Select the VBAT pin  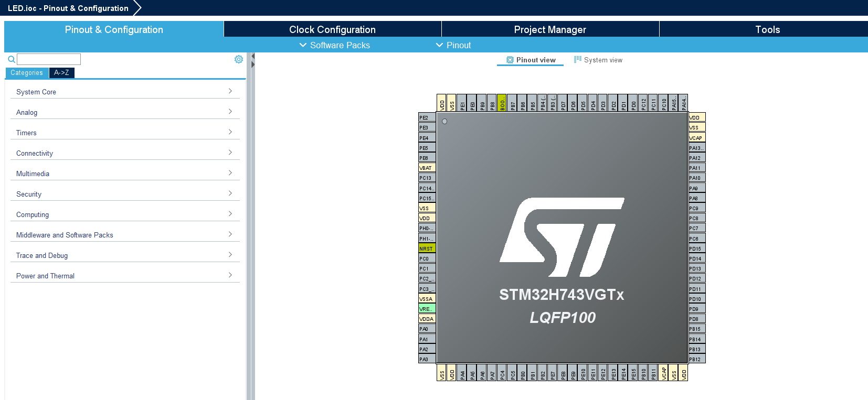coord(427,168)
